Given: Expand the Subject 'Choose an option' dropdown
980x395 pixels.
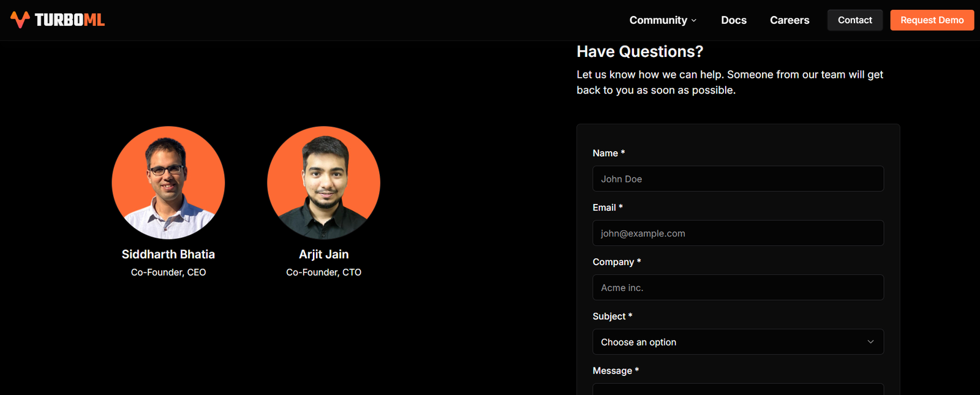Looking at the screenshot, I should [738, 342].
